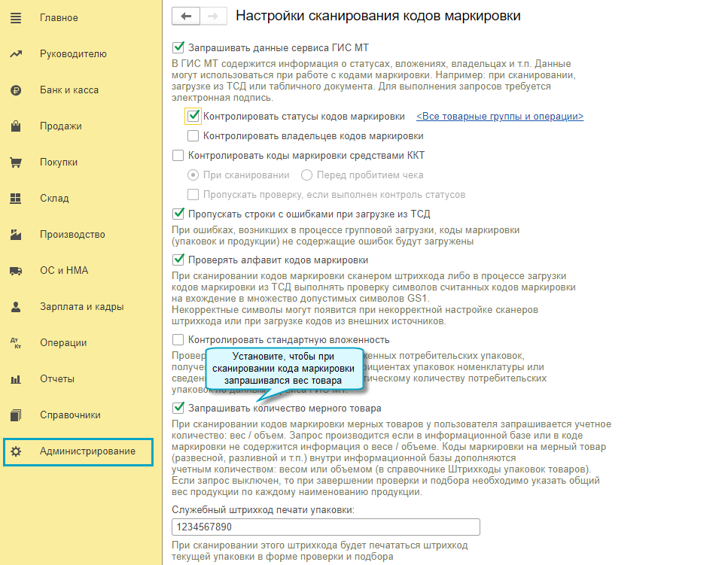Viewport: 728px width, 565px height.
Task: Click the Служебный штрихкод печати упаковки label
Action: [x=263, y=510]
